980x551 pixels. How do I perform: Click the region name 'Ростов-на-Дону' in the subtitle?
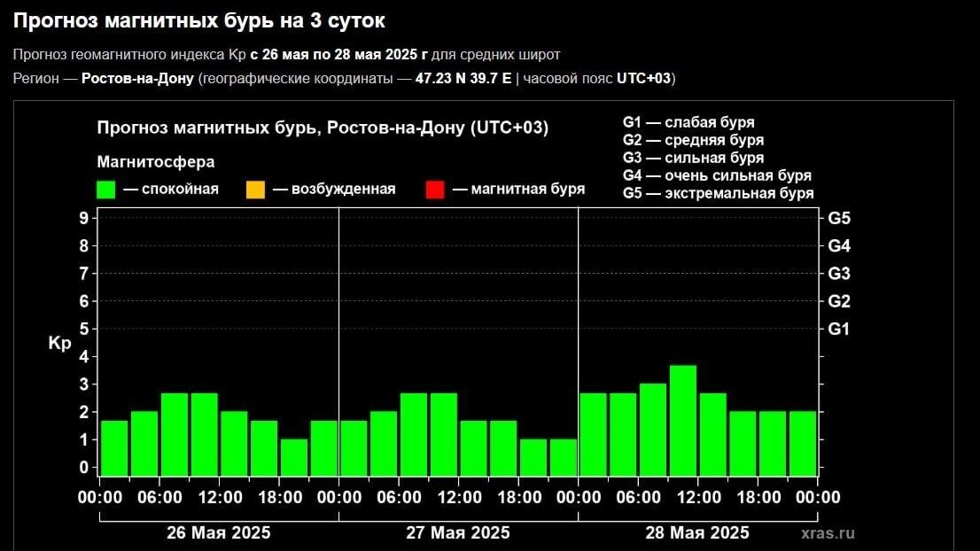click(x=137, y=79)
